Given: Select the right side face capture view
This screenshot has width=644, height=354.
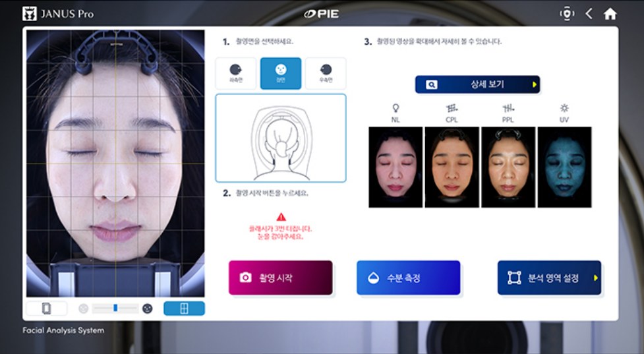Looking at the screenshot, I should pos(326,74).
